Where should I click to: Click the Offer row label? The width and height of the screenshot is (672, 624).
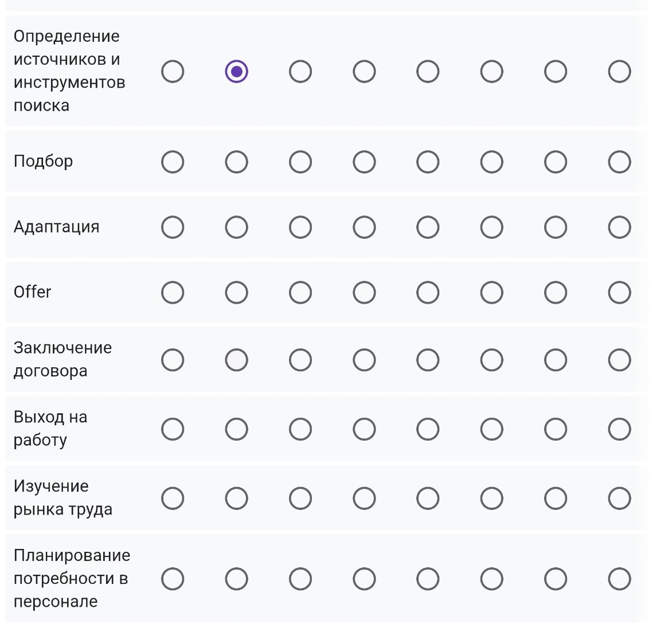click(x=33, y=292)
